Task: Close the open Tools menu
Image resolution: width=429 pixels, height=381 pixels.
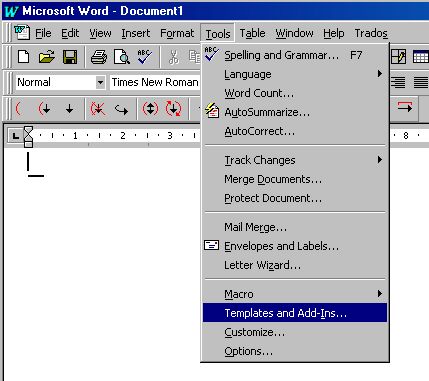Action: tap(218, 33)
